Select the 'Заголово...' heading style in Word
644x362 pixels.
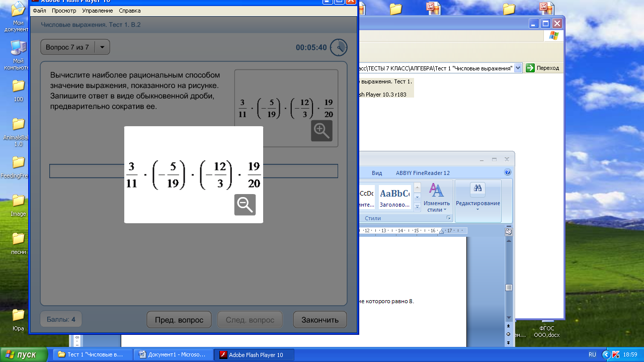click(394, 198)
